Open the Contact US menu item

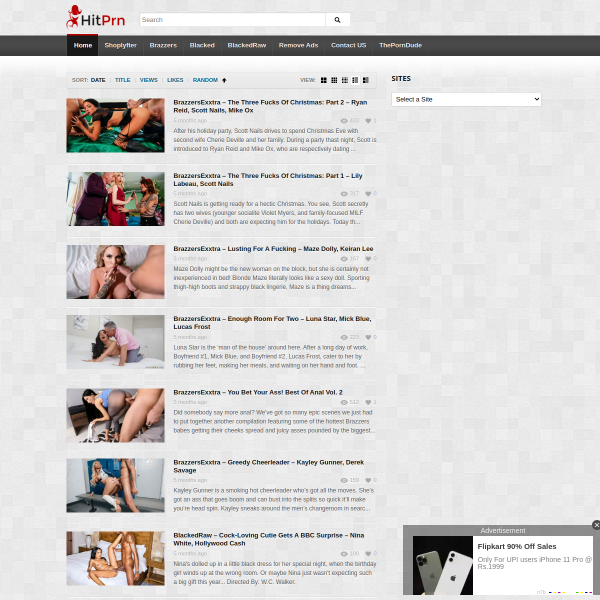(x=349, y=45)
